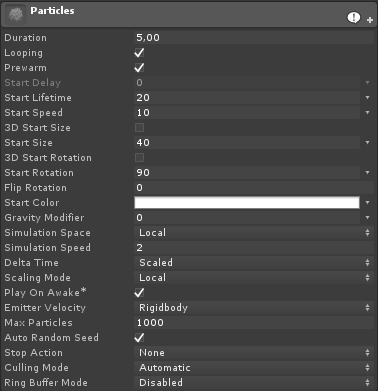This screenshot has width=378, height=391.
Task: Open Emitter Velocity dropdown showing Rigidbody
Action: point(254,308)
